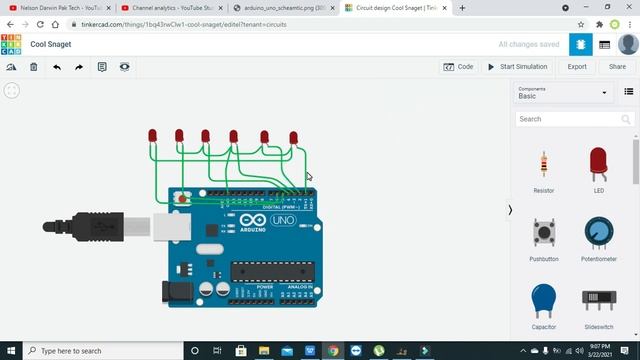The height and width of the screenshot is (360, 640).
Task: Select the Arduino Uno board
Action: (245, 247)
